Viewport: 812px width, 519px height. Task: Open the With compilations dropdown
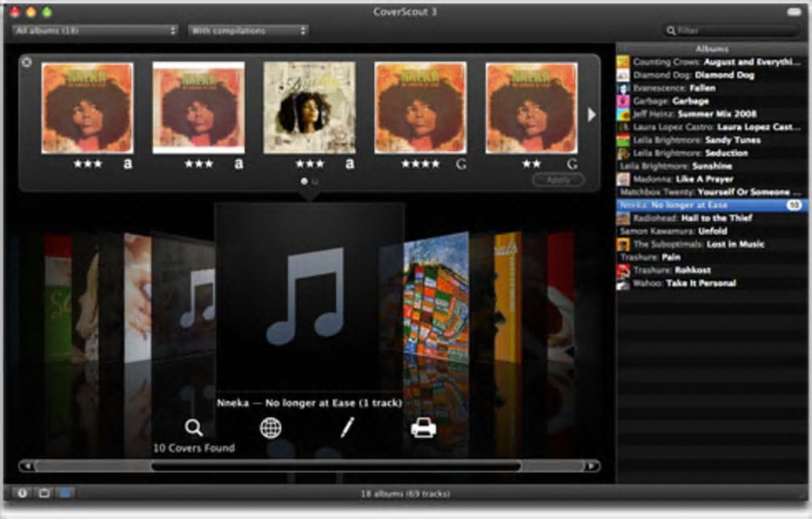click(248, 30)
